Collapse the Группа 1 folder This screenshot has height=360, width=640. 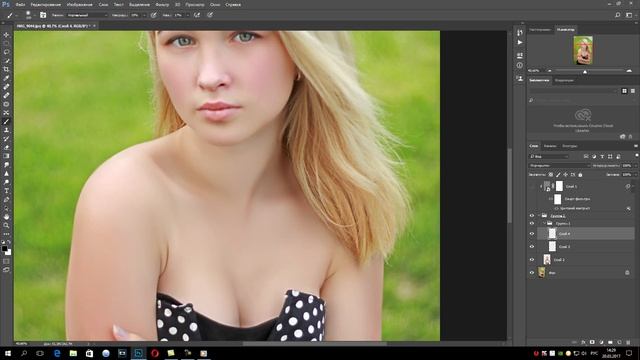[x=544, y=223]
